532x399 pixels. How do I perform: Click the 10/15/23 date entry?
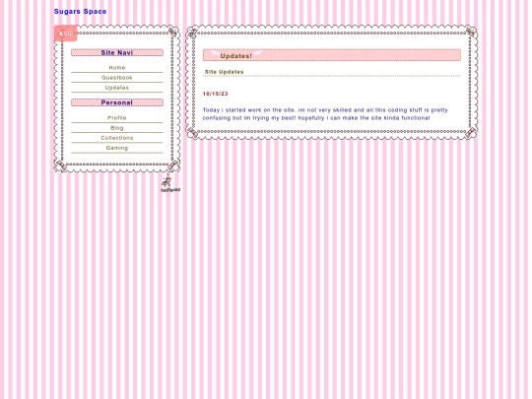[x=216, y=94]
